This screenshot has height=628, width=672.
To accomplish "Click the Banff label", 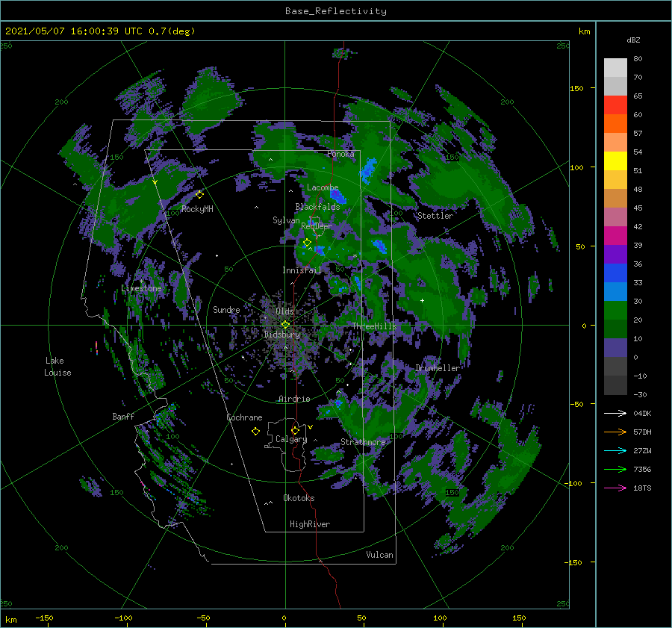I will 123,416.
